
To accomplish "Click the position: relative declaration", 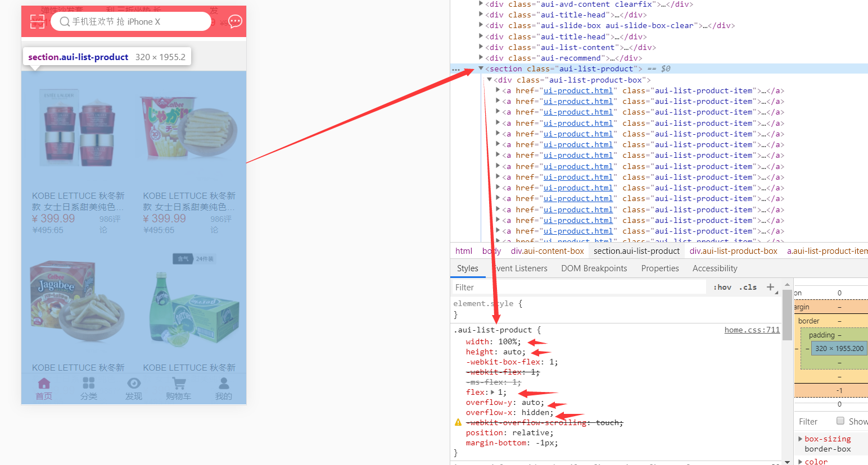I will [509, 432].
